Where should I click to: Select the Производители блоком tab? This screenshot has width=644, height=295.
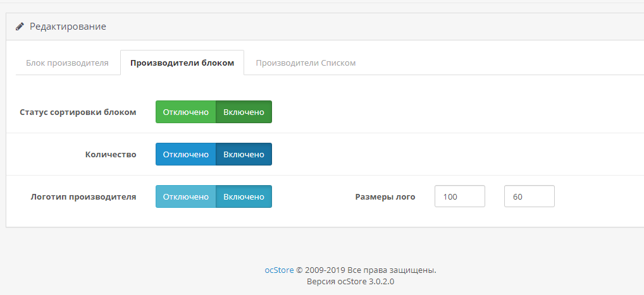(x=182, y=63)
